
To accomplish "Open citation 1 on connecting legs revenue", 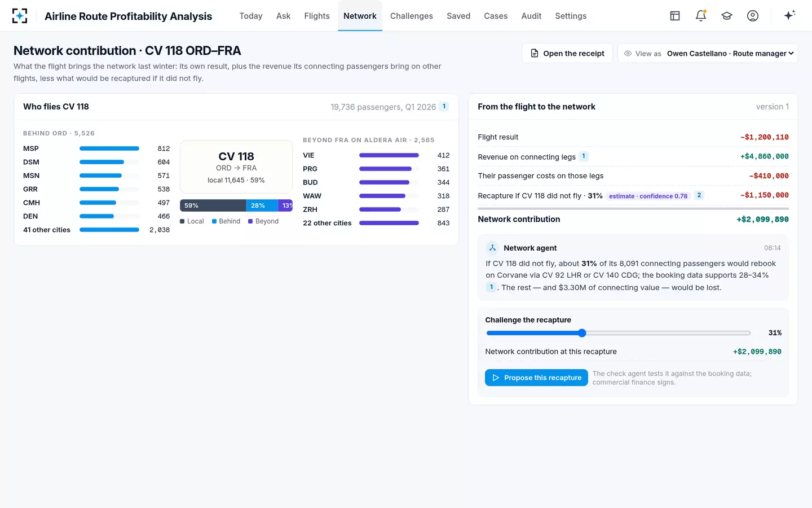I will tap(584, 156).
